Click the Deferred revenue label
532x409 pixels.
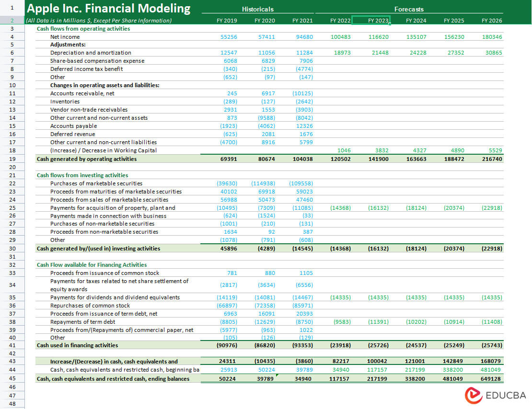(72, 134)
